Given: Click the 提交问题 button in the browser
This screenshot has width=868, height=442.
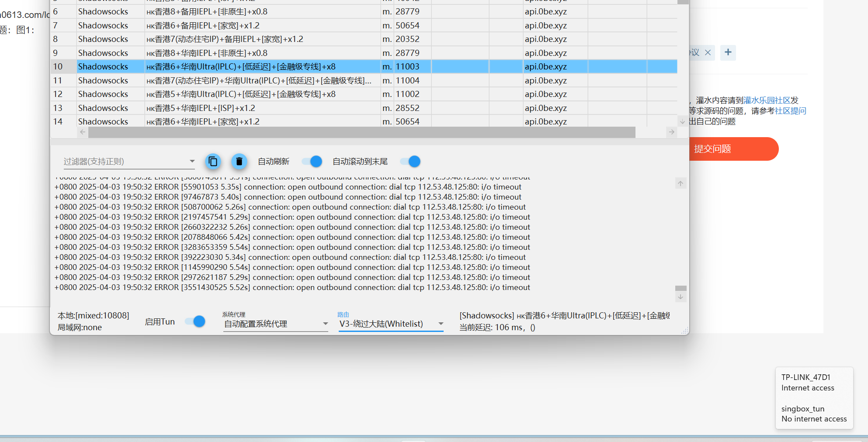Looking at the screenshot, I should (733, 149).
